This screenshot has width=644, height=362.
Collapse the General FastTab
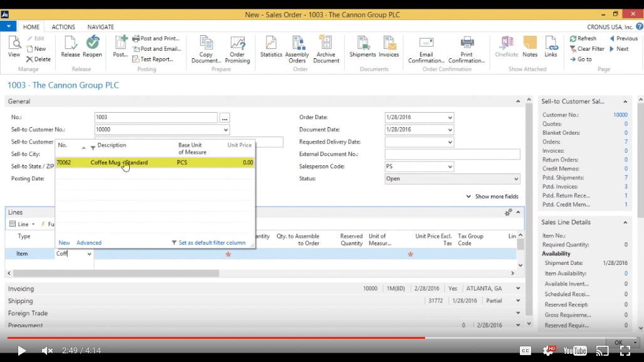tap(518, 101)
